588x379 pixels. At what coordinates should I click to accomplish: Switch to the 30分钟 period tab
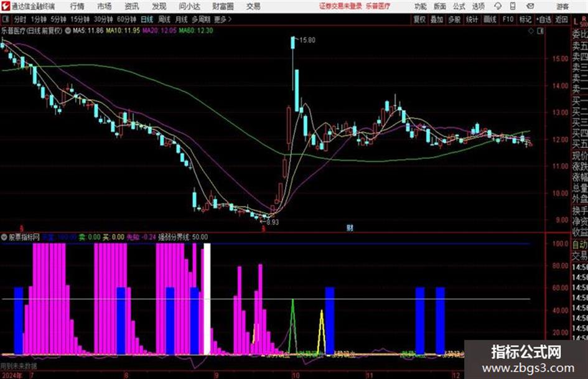click(103, 19)
